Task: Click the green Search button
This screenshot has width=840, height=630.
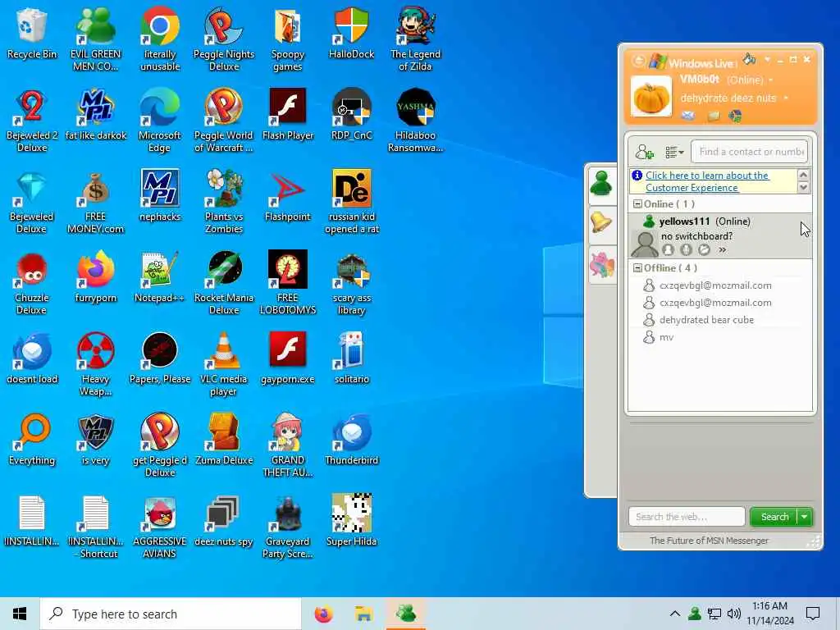Action: pos(774,517)
